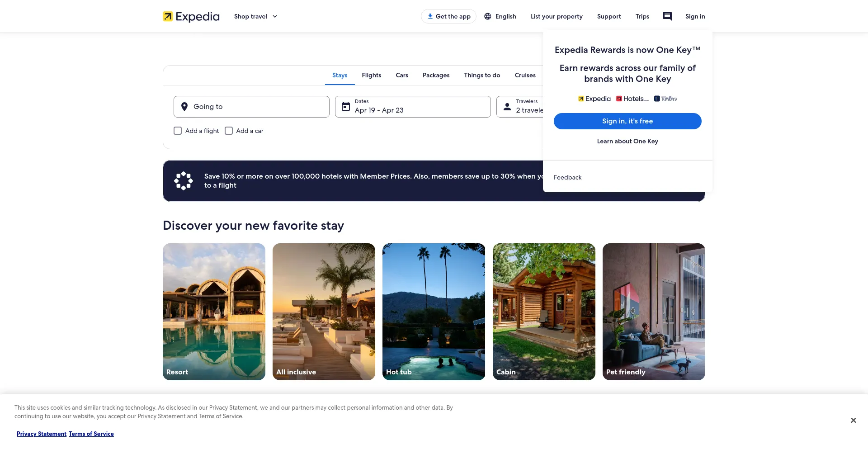The image size is (868, 449).
Task: Click the location pin icon in Going to
Action: coord(184,107)
